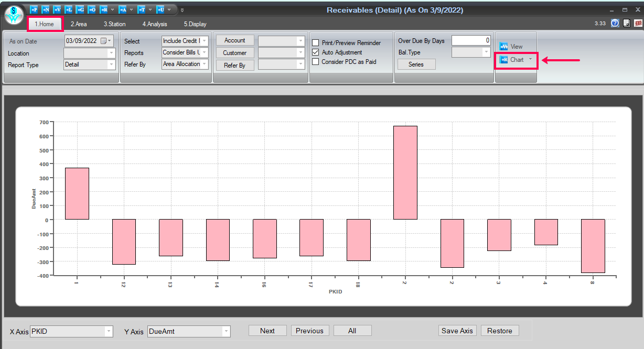Enable Print/Preview Reminder checkbox
Image resolution: width=644 pixels, height=349 pixels.
tap(316, 43)
